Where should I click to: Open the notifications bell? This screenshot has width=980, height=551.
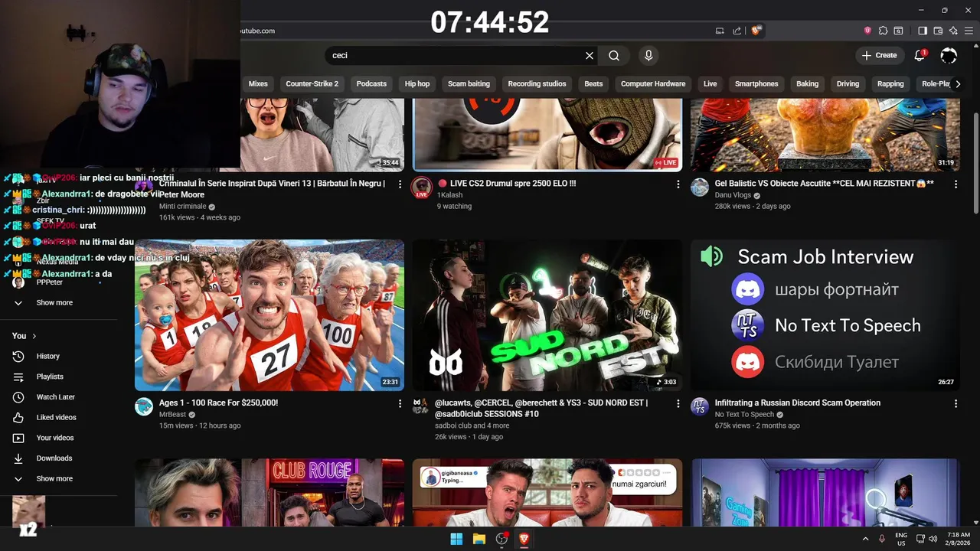(x=920, y=55)
